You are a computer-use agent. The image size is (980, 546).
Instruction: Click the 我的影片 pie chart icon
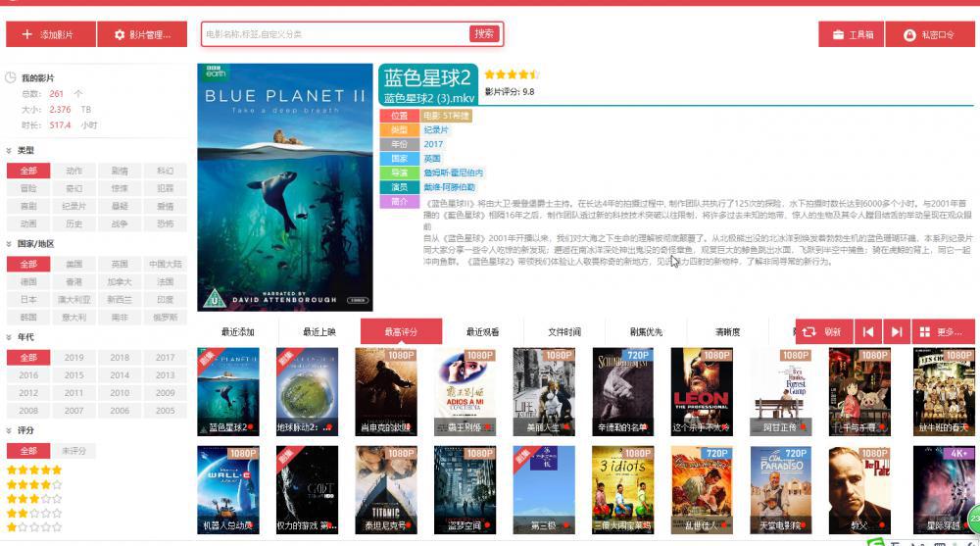[x=11, y=77]
